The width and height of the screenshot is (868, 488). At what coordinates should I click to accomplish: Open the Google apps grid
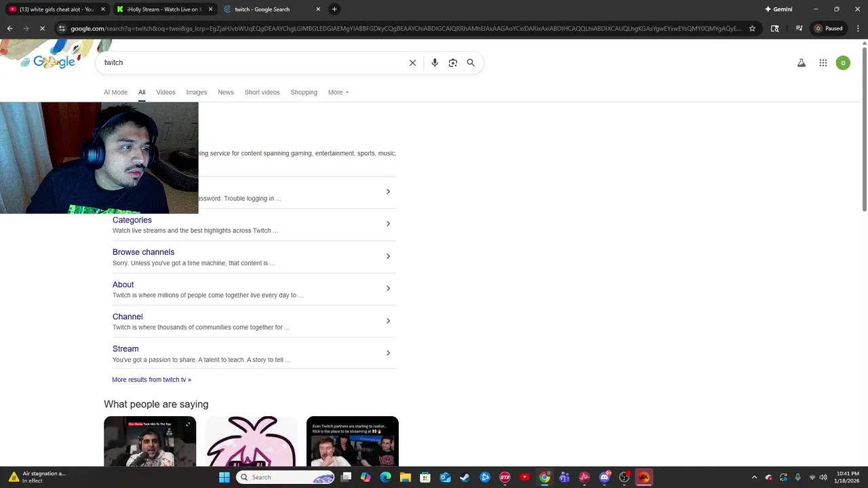click(x=823, y=63)
